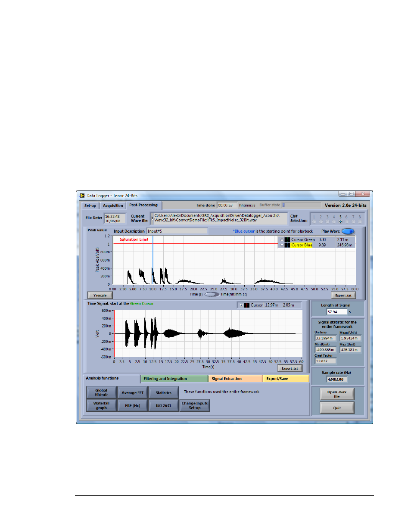Click the Length of Signal value 57.94
411x532 pixels.
(336, 312)
